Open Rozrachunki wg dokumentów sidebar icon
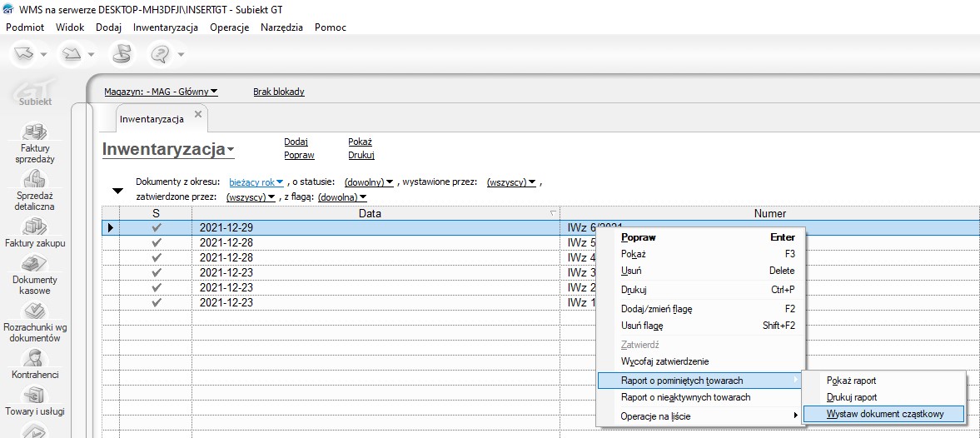This screenshot has width=980, height=438. pos(35,322)
